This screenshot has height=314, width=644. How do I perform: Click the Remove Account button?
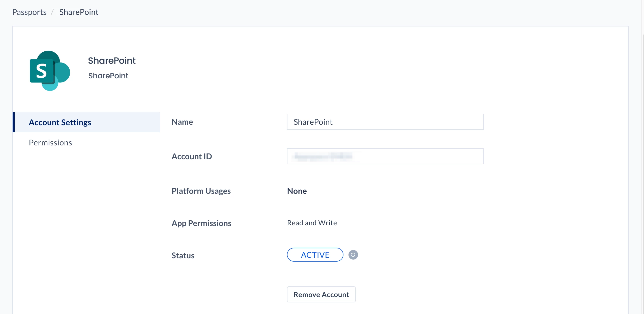click(x=321, y=294)
